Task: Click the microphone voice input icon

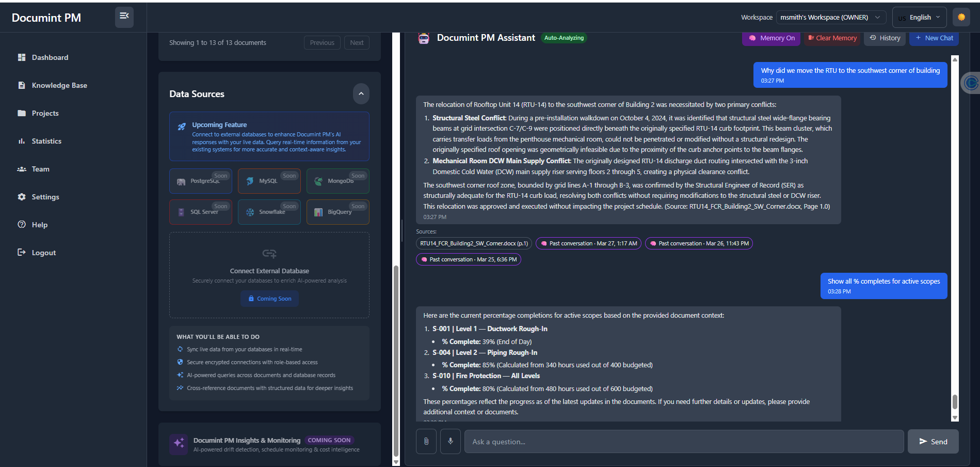Action: point(451,442)
